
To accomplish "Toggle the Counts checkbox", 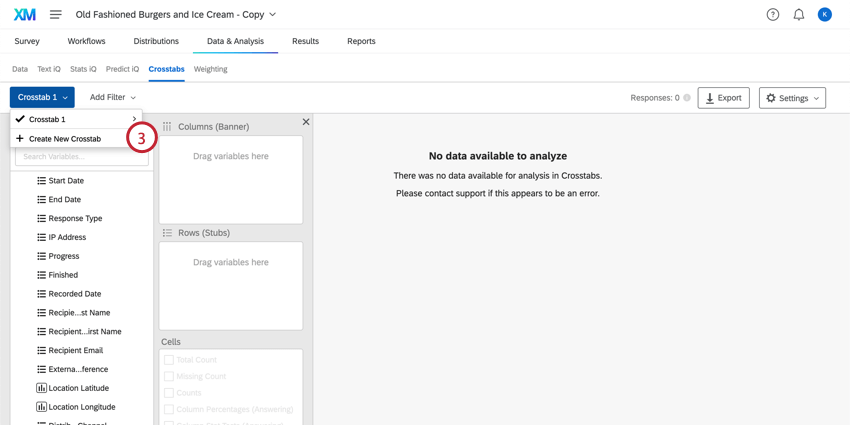I will tap(169, 393).
